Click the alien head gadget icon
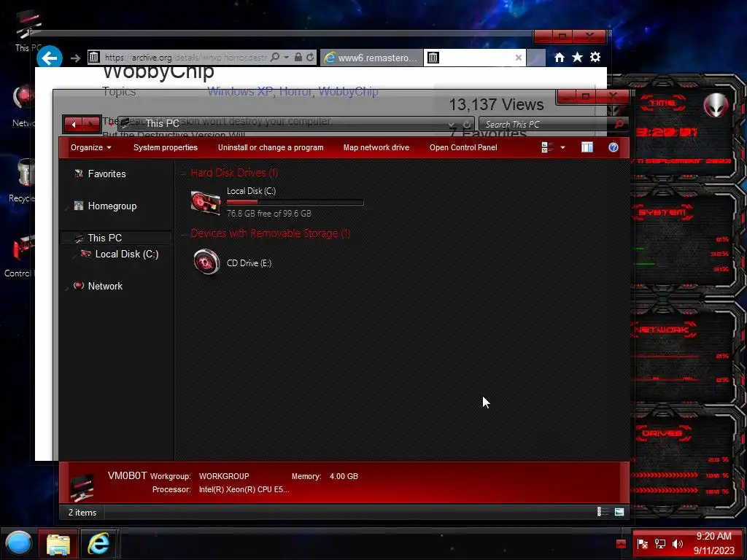Viewport: 747px width, 560px height. (x=716, y=104)
